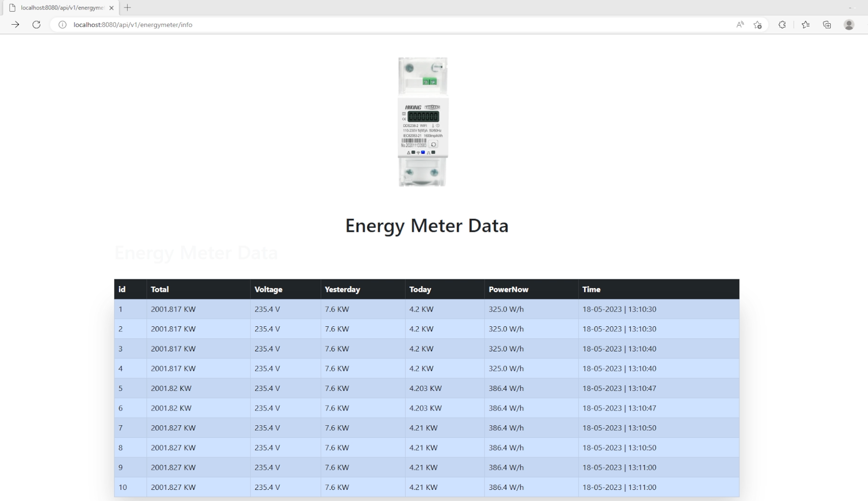
Task: Open the browser profile menu
Action: [849, 25]
